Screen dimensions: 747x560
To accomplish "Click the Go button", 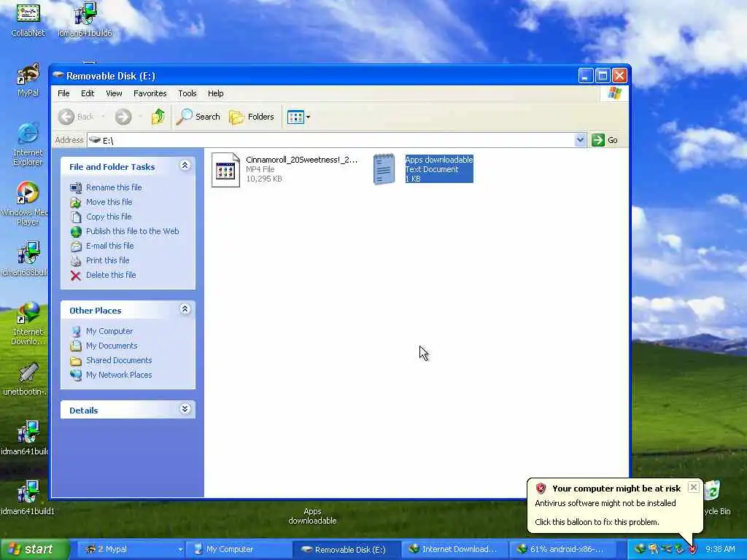I will 605,140.
